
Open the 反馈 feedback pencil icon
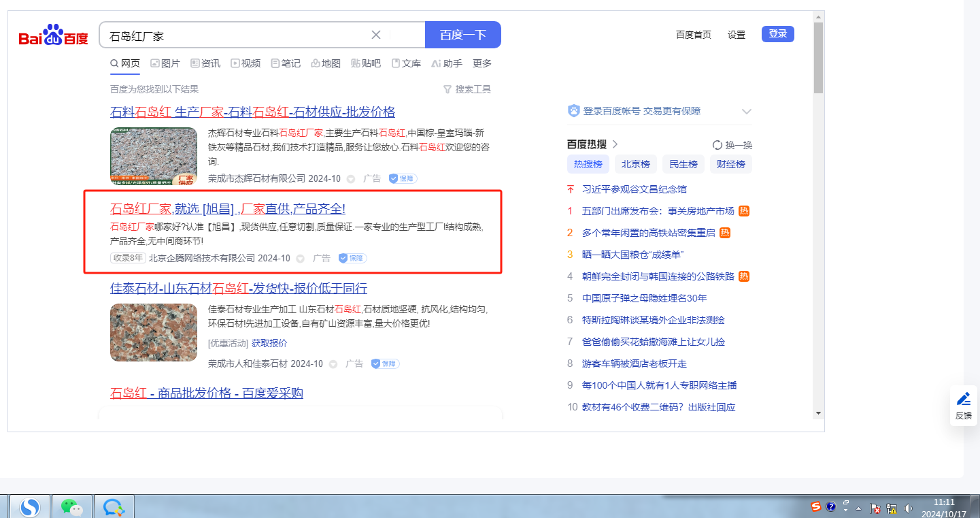coord(963,399)
